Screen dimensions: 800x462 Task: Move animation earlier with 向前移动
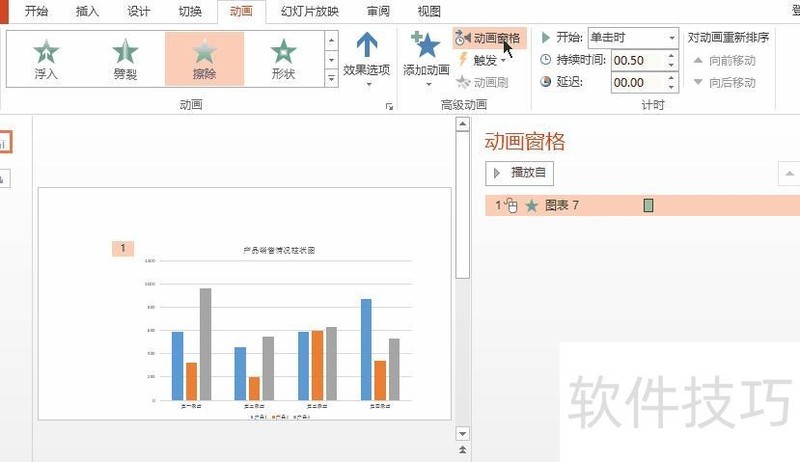724,61
